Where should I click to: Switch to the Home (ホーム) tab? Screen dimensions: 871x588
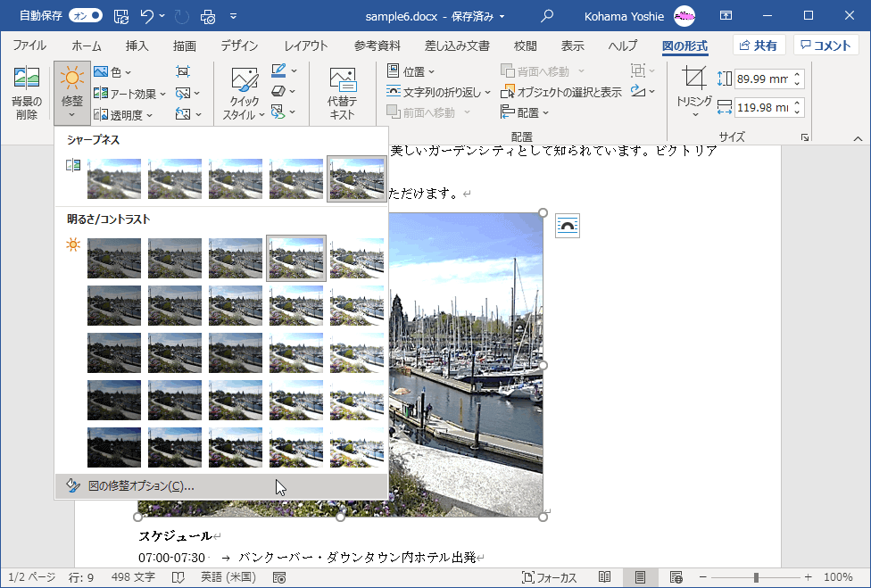[x=86, y=46]
